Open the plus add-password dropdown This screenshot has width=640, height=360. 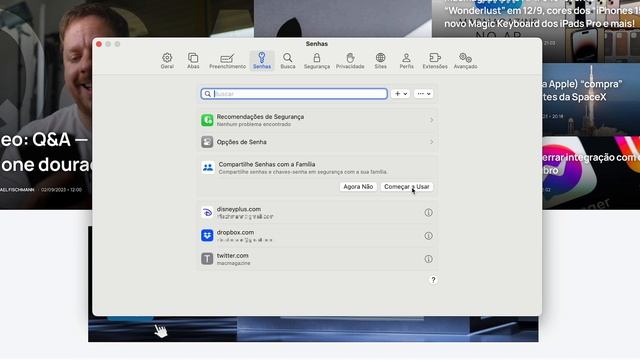pyautogui.click(x=400, y=94)
